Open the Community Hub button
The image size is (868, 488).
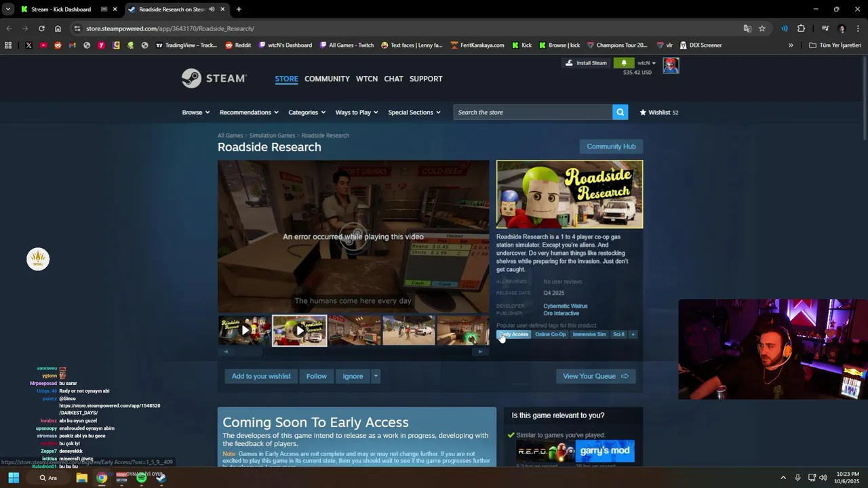pyautogui.click(x=611, y=146)
